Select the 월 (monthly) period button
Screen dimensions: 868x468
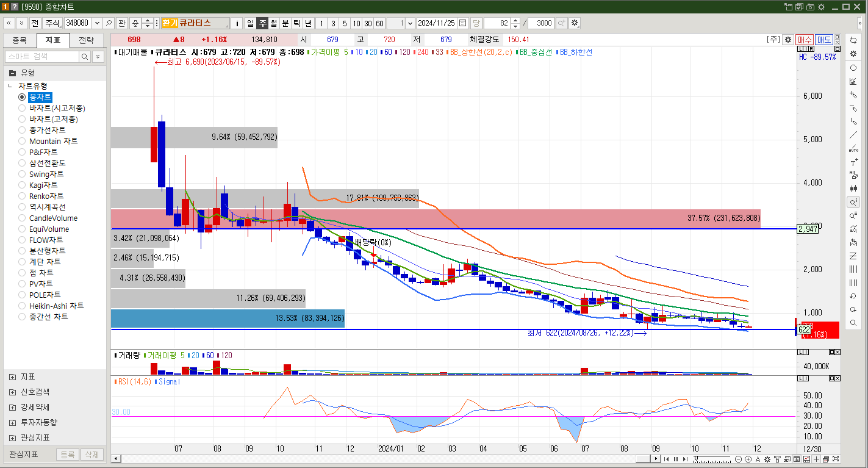tap(273, 23)
